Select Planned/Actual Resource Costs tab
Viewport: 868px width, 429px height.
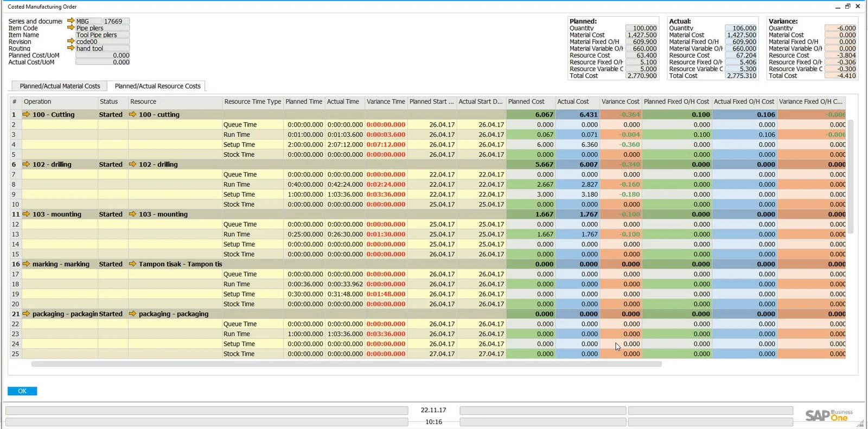[157, 86]
